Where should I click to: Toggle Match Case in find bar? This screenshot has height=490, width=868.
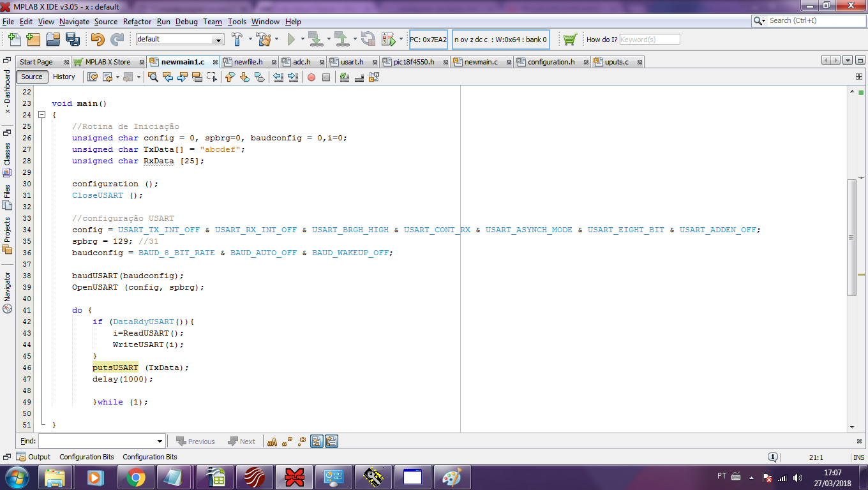coord(273,442)
